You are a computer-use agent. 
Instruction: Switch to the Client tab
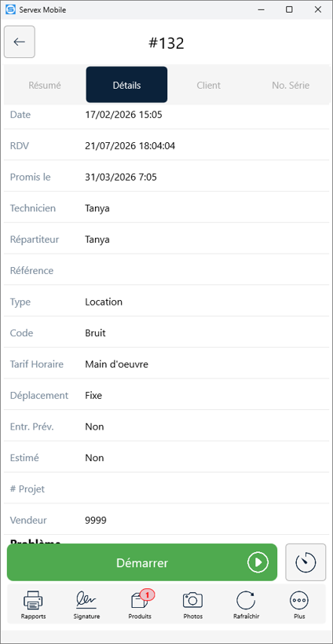pyautogui.click(x=209, y=86)
